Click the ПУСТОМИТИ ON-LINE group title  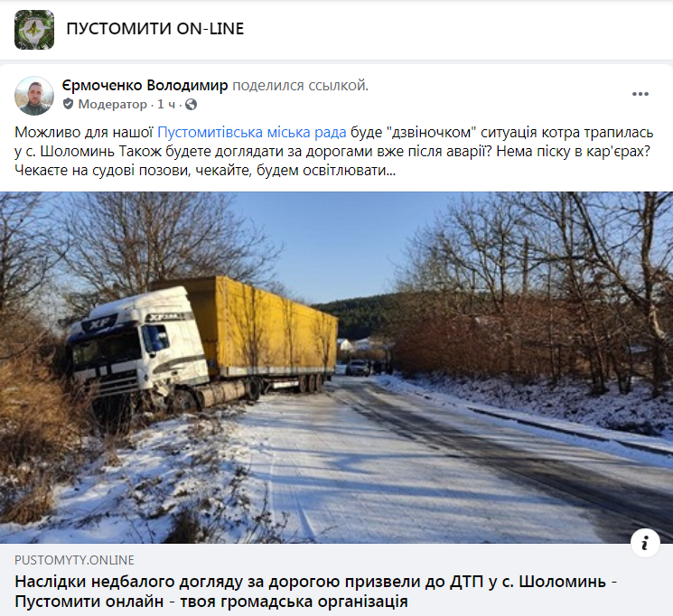pos(155,29)
